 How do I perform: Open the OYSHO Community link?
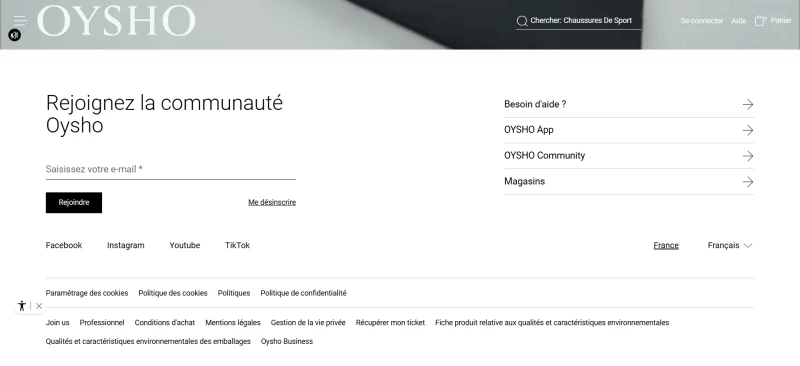[x=544, y=156]
